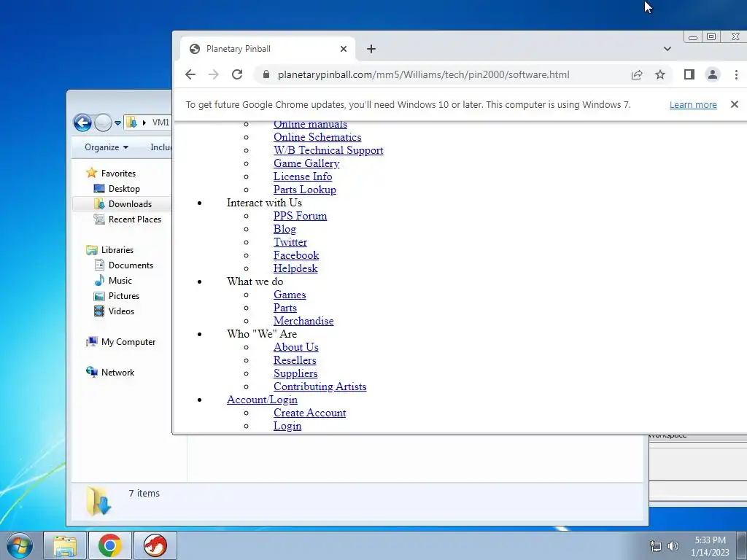Click the address bar URL field
Viewport: 747px width, 560px height.
coord(423,74)
